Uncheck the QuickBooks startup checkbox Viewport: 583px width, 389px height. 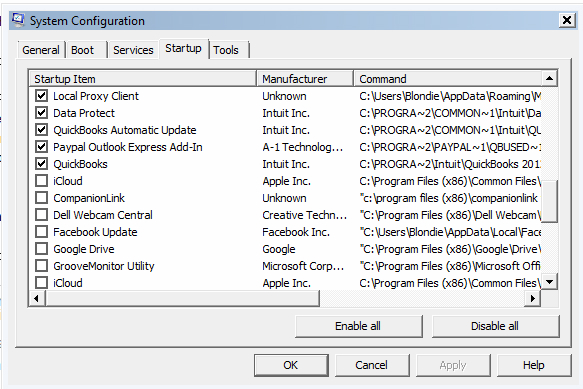pyautogui.click(x=41, y=164)
